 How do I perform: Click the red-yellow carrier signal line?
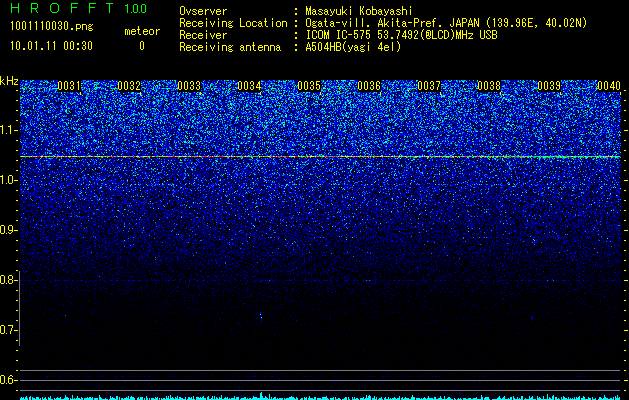coord(320,156)
